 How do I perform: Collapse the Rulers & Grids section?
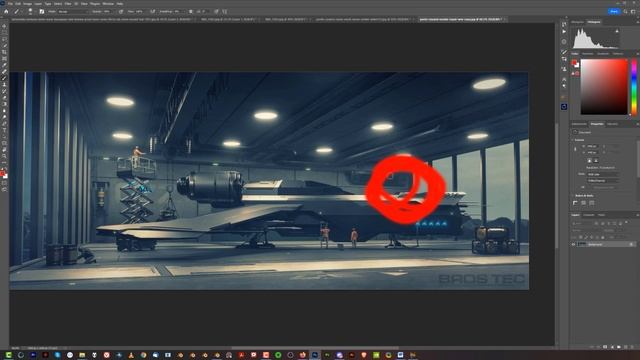coord(573,196)
